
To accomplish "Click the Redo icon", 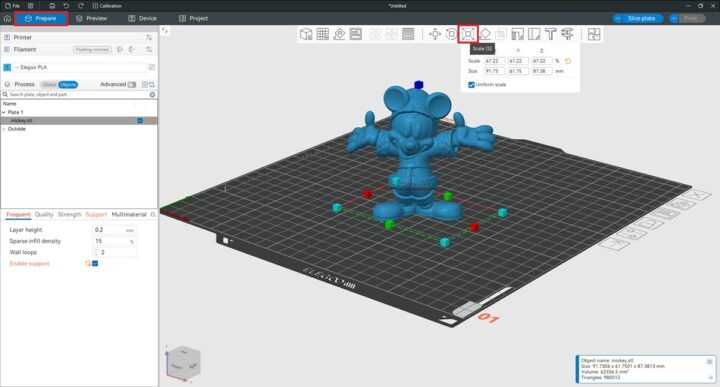I will pyautogui.click(x=81, y=6).
